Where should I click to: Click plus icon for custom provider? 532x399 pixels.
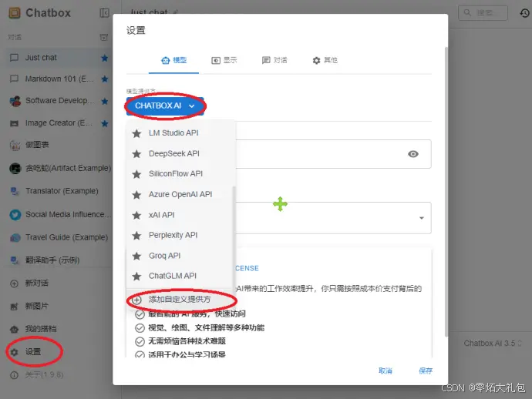[x=136, y=300]
